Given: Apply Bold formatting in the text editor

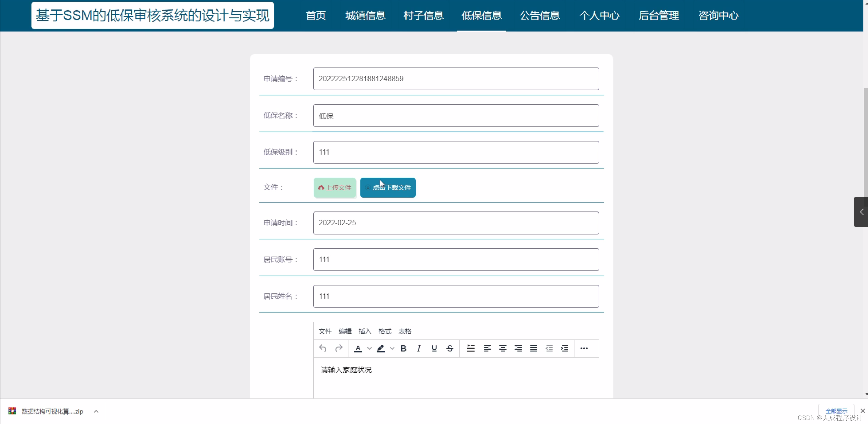Looking at the screenshot, I should click(x=403, y=348).
